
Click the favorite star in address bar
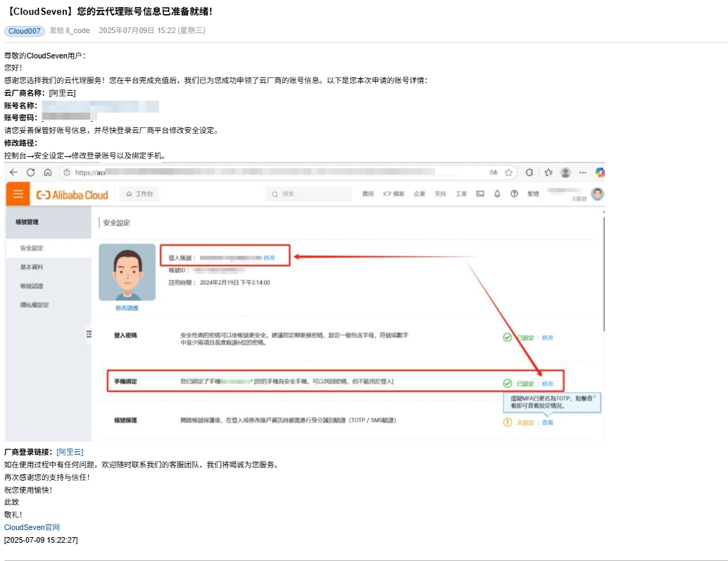pos(509,172)
